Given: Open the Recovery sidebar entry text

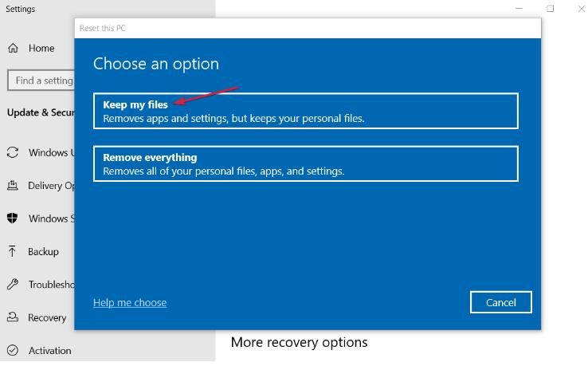Looking at the screenshot, I should coord(47,317).
